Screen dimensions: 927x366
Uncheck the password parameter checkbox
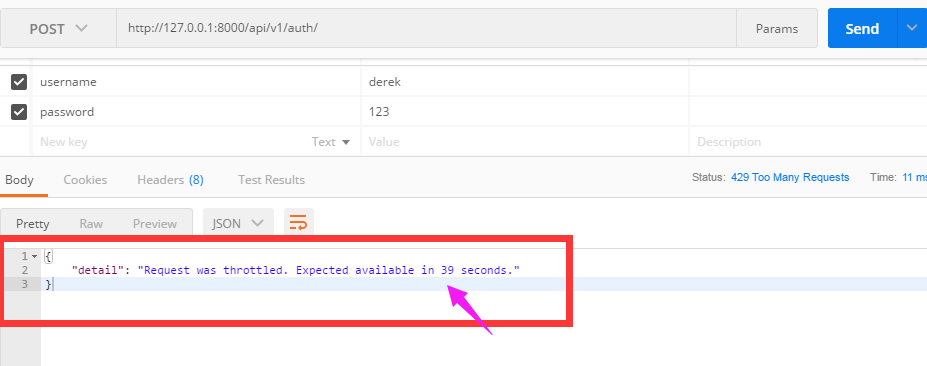click(x=19, y=111)
